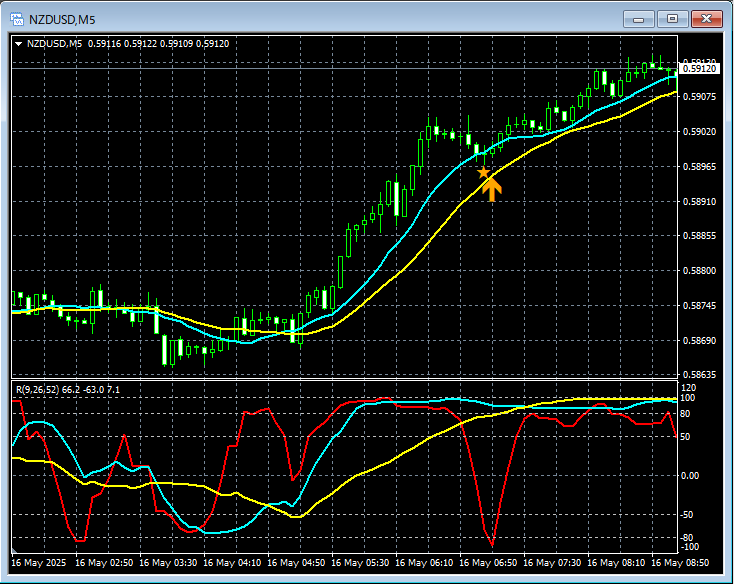Viewport: 735px width, 584px height.
Task: Click the 16 May 06:10 time label
Action: (424, 562)
